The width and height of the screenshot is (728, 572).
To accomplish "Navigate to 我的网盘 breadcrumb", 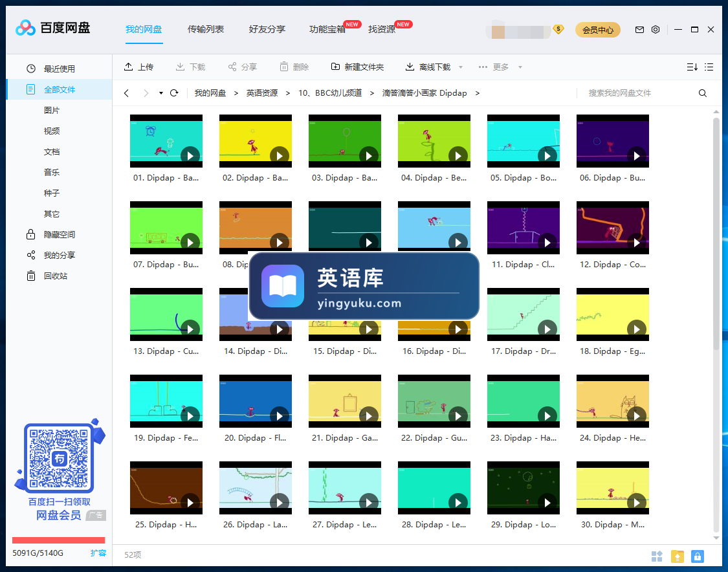I will point(210,93).
